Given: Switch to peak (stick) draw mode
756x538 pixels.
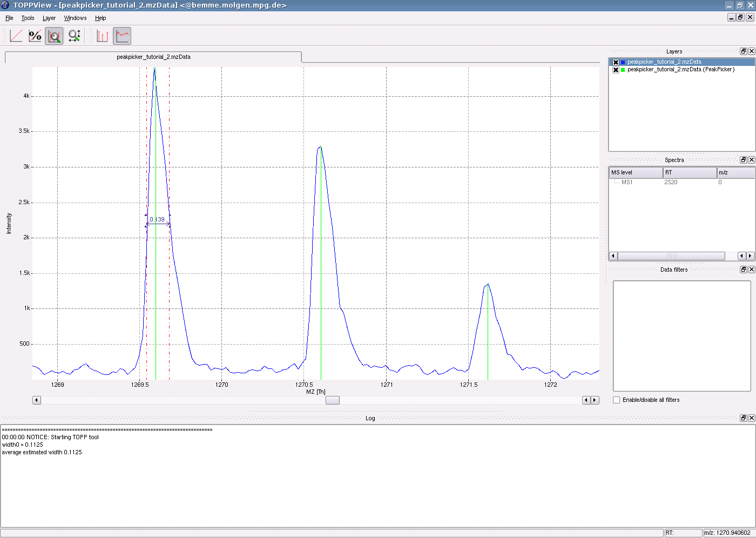Looking at the screenshot, I should click(103, 36).
